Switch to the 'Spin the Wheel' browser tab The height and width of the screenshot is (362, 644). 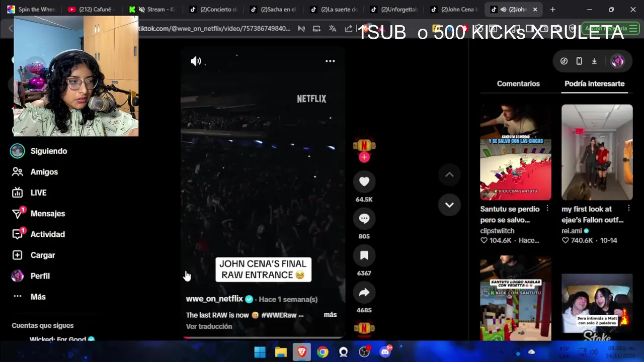pyautogui.click(x=31, y=9)
